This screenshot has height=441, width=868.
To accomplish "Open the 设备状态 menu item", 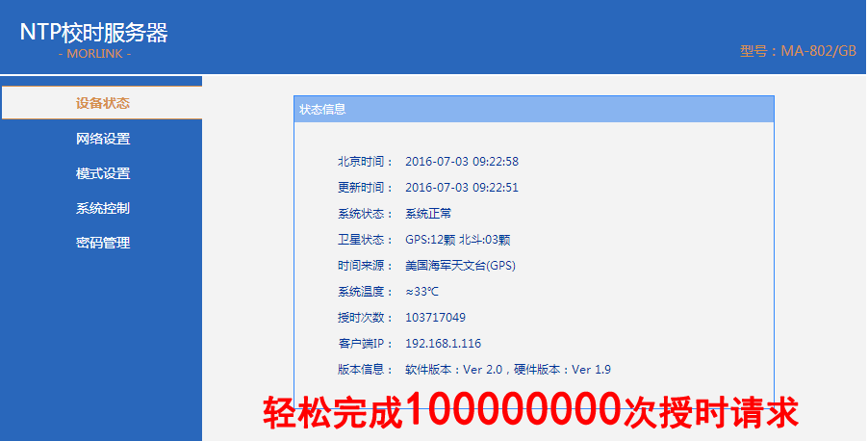I will click(102, 103).
